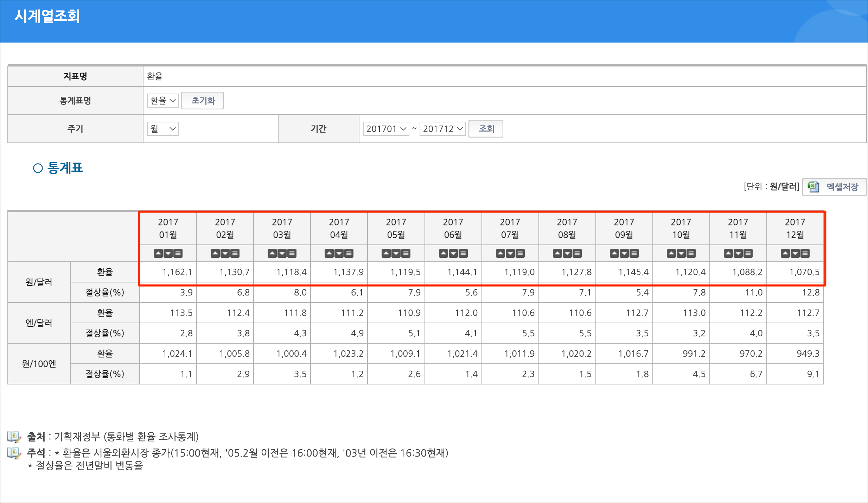Sort 2017 12월 column ascending
The image size is (868, 503).
click(x=785, y=253)
